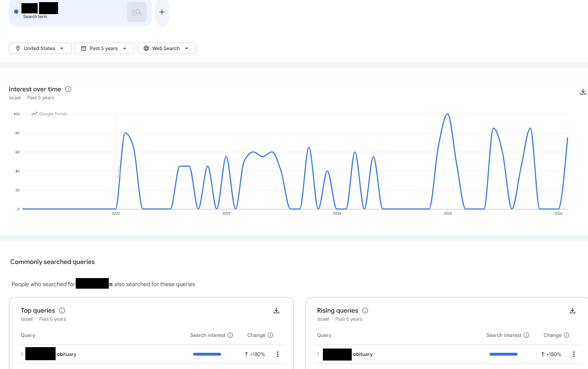Viewport: 588px width, 369px height.
Task: Open the Past 5 years time range dropdown
Action: 104,48
